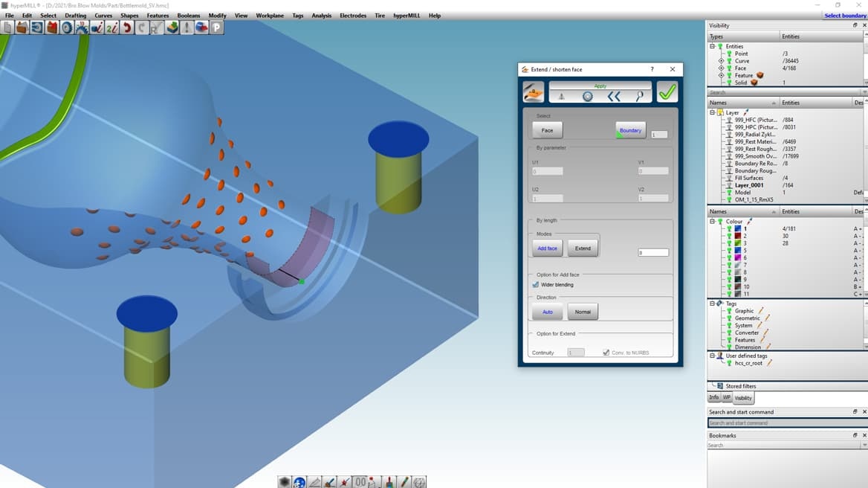Expand the Layer node in the Names panel
This screenshot has height=488, width=868.
[712, 112]
